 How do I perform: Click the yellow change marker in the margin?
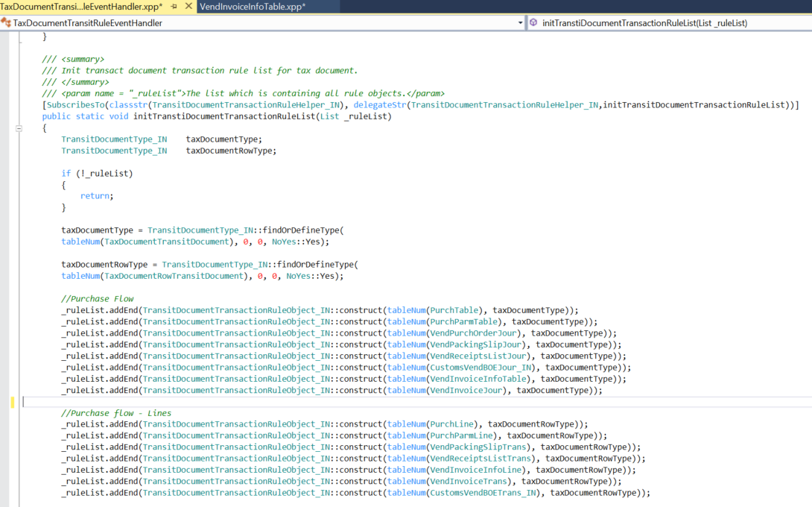(13, 402)
